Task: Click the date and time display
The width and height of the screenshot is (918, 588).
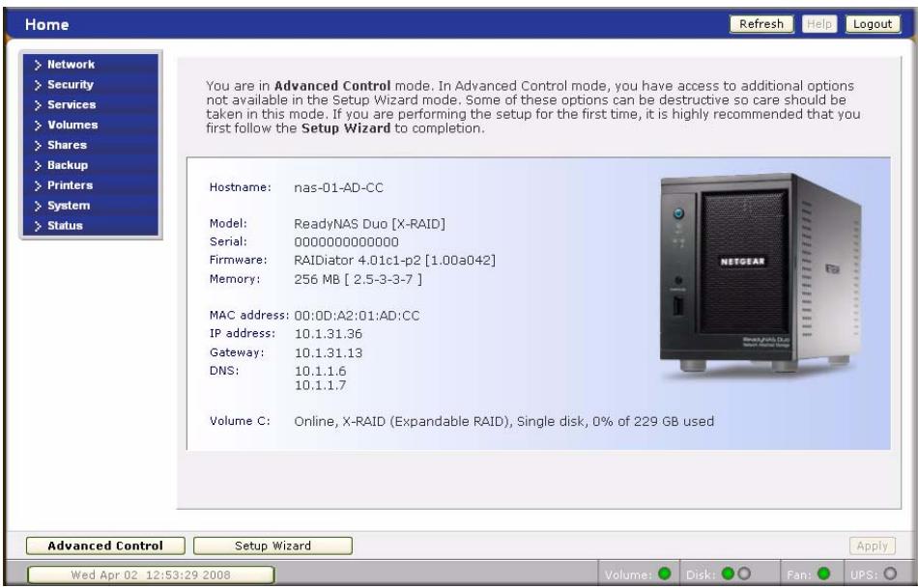Action: click(x=151, y=575)
